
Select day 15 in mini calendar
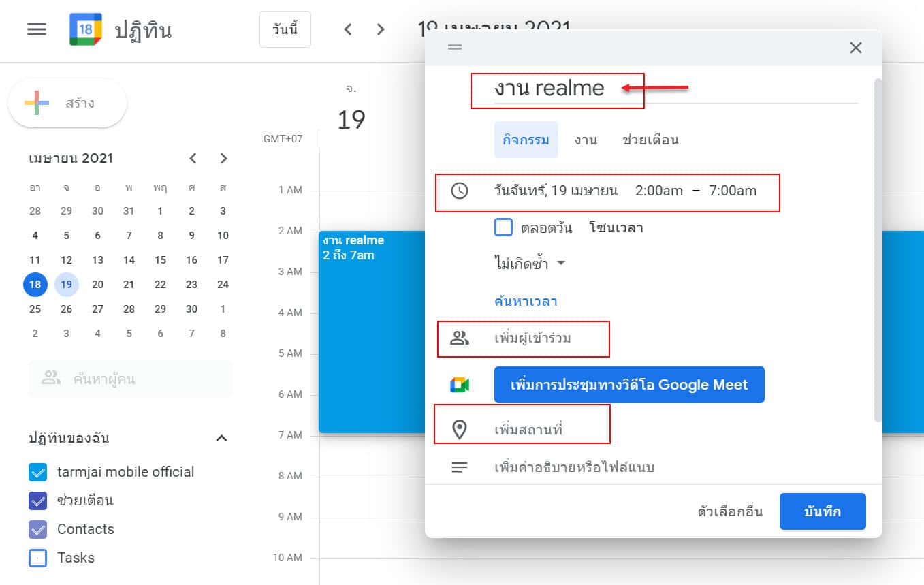tap(160, 260)
